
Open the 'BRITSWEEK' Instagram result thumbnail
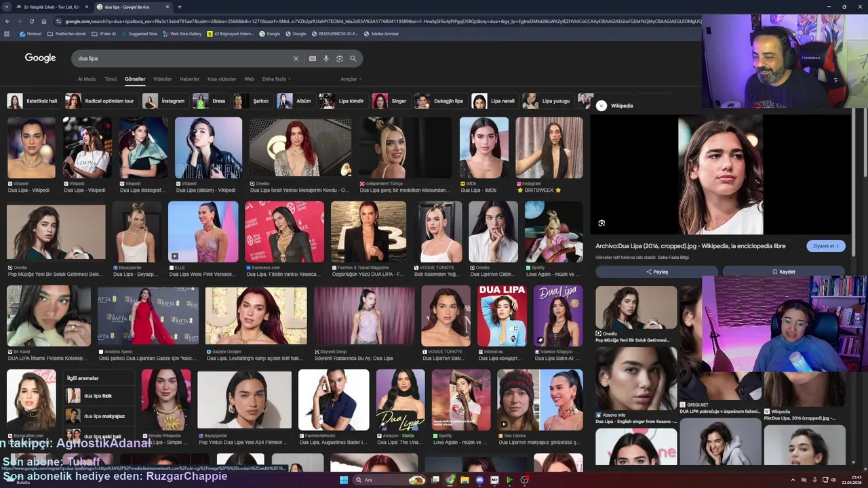pos(549,148)
